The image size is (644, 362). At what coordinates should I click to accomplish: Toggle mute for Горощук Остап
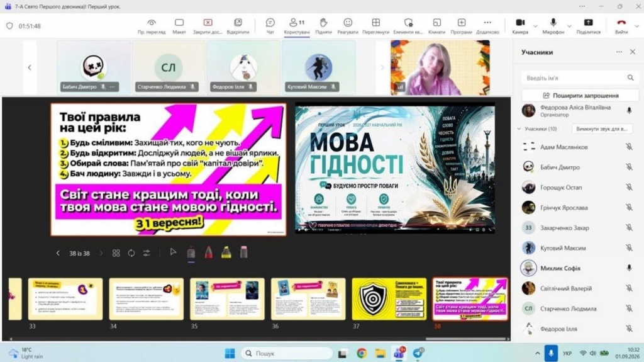tap(629, 187)
